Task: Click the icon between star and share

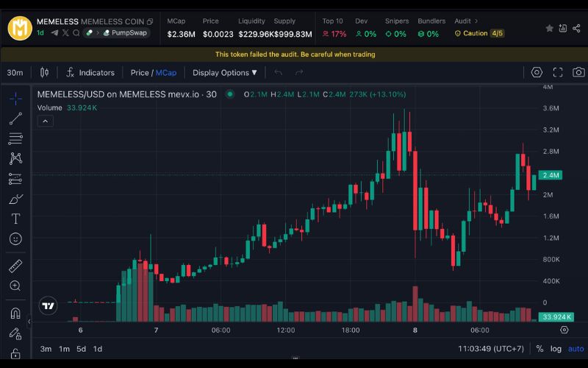Action: pyautogui.click(x=563, y=28)
